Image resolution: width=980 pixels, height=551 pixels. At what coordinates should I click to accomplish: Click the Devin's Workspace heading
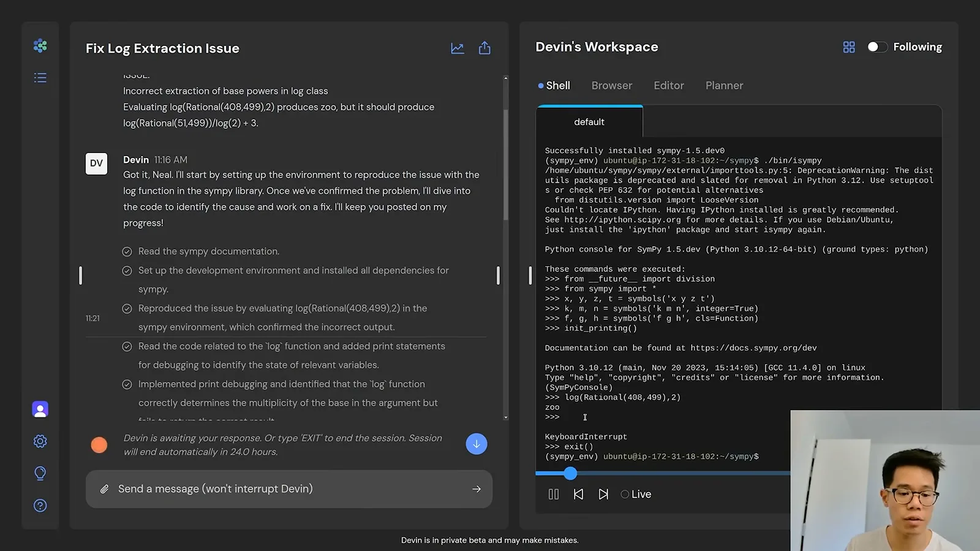[x=597, y=47]
